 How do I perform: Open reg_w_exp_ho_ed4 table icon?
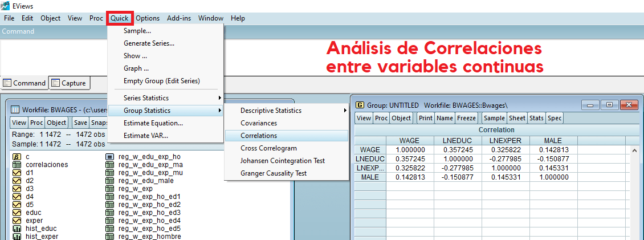[x=109, y=221]
